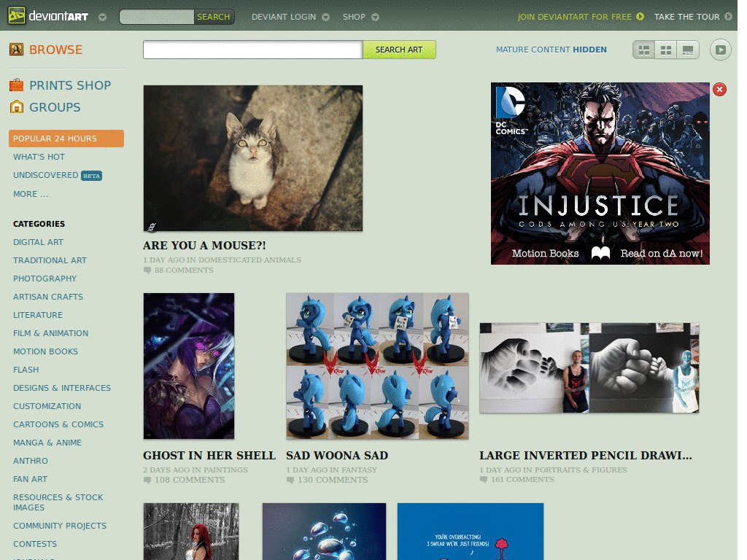Select the What's Hot sort option
The image size is (747, 560).
(39, 157)
